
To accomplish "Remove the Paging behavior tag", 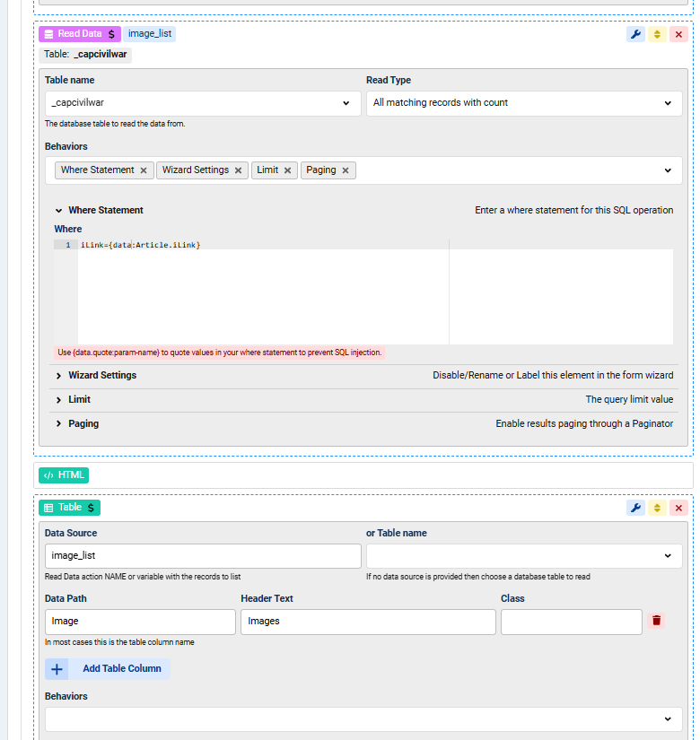I will coord(346,170).
